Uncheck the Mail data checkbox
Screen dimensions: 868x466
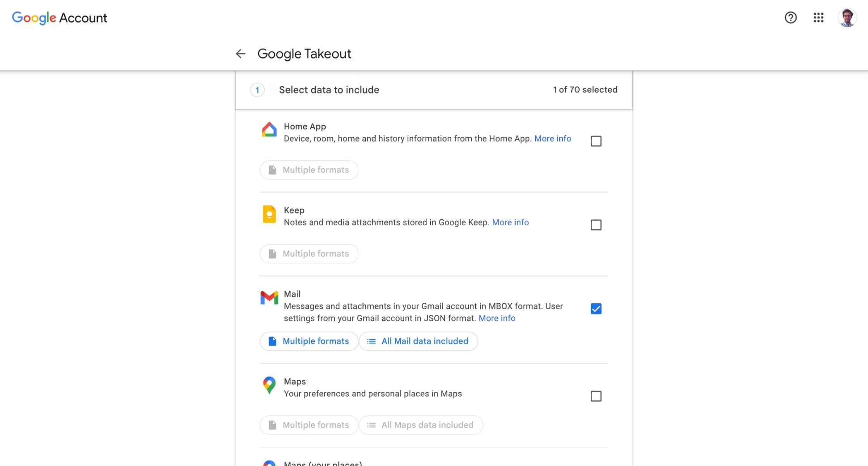(596, 308)
